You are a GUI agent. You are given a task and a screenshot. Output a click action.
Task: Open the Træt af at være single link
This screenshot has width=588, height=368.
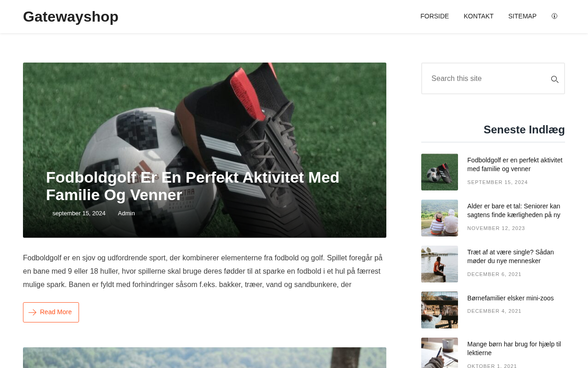510,256
